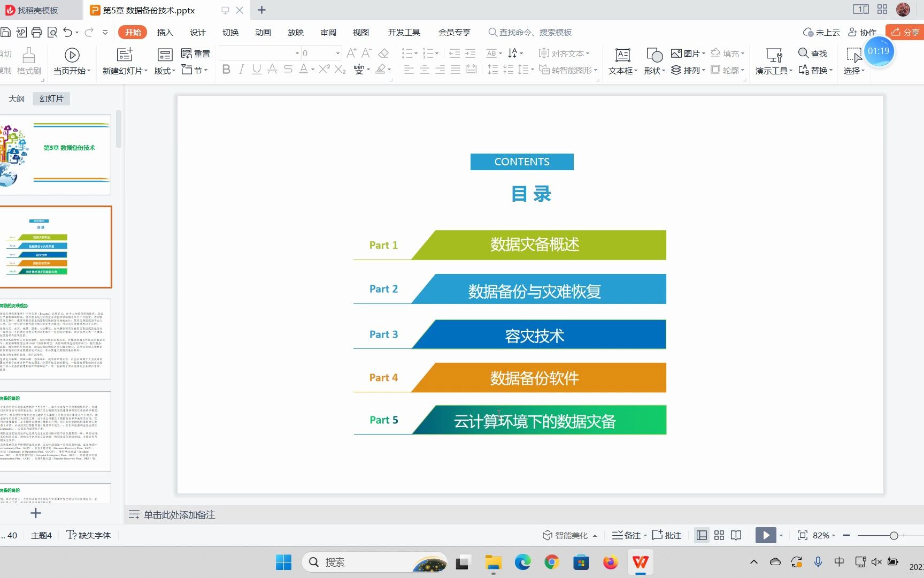Open the font name dropdown
This screenshot has width=924, height=578.
tap(297, 53)
